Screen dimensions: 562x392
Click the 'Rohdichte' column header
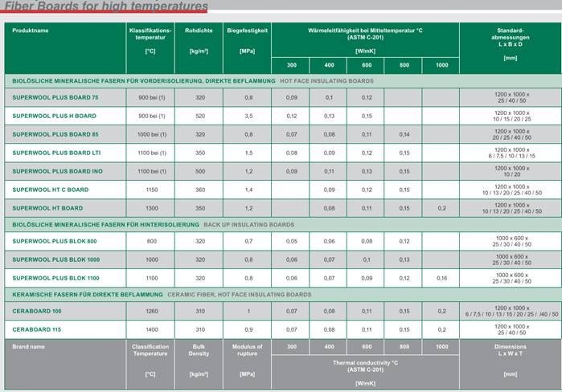coord(199,31)
